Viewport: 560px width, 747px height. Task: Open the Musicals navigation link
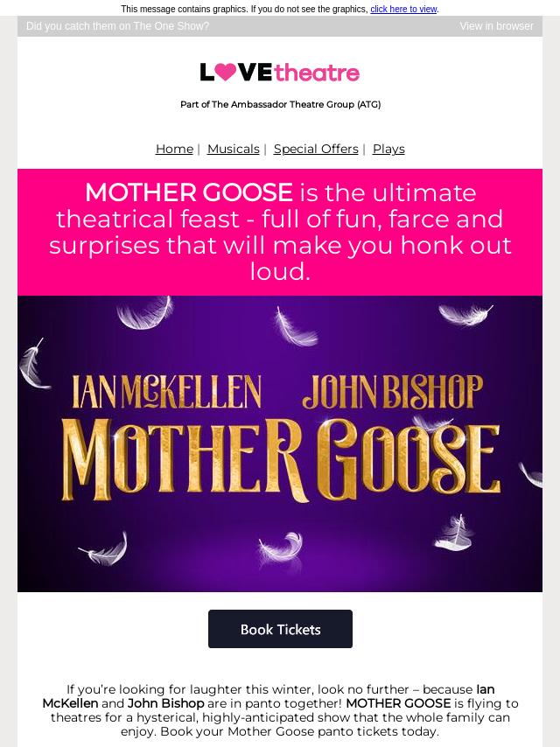point(233,149)
